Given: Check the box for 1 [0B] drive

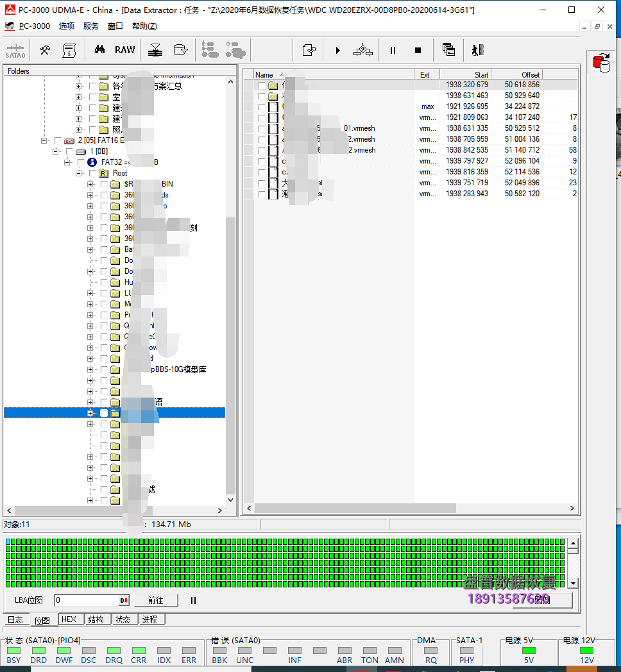Looking at the screenshot, I should [x=69, y=151].
